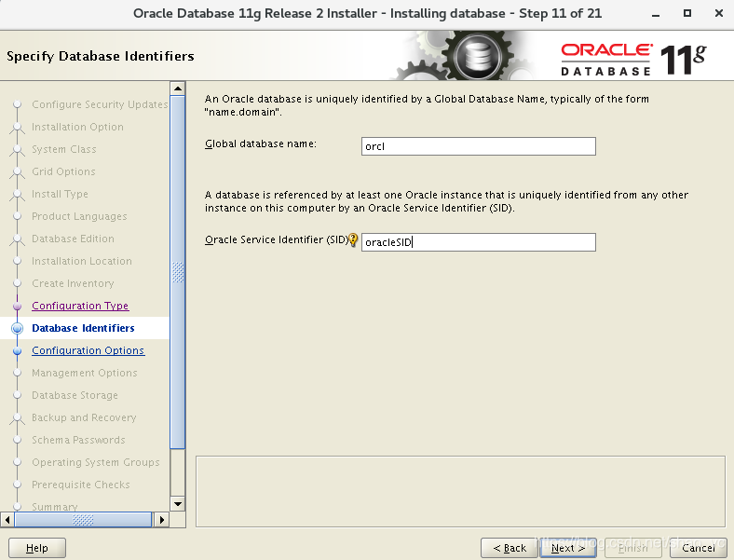The width and height of the screenshot is (734, 560).
Task: Click the "Specify Database Identifiers" heading
Action: tap(101, 56)
